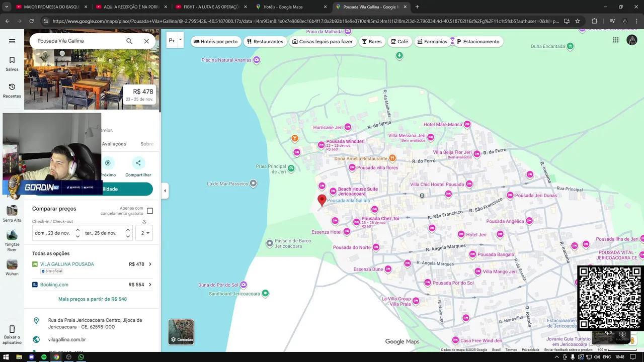Click the Booking.com price option

pos(92,285)
